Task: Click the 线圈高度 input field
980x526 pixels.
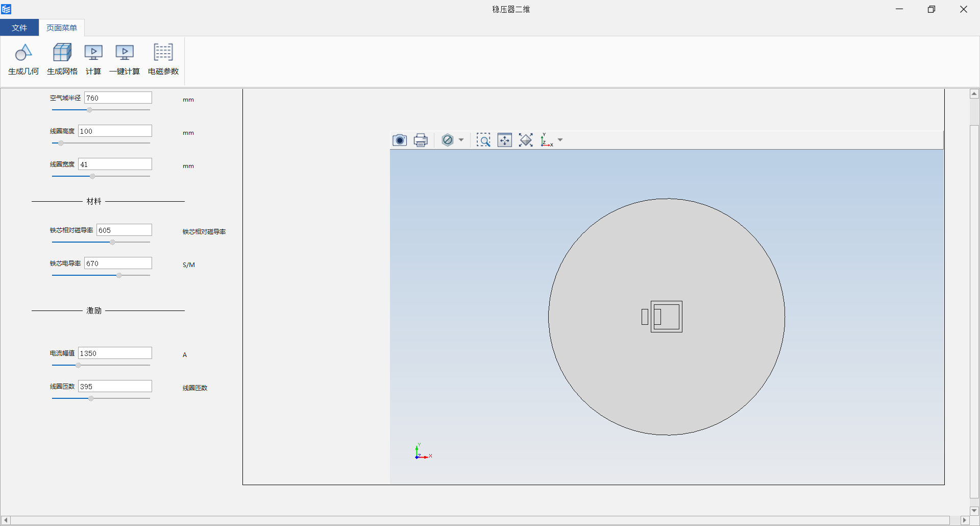Action: [115, 131]
